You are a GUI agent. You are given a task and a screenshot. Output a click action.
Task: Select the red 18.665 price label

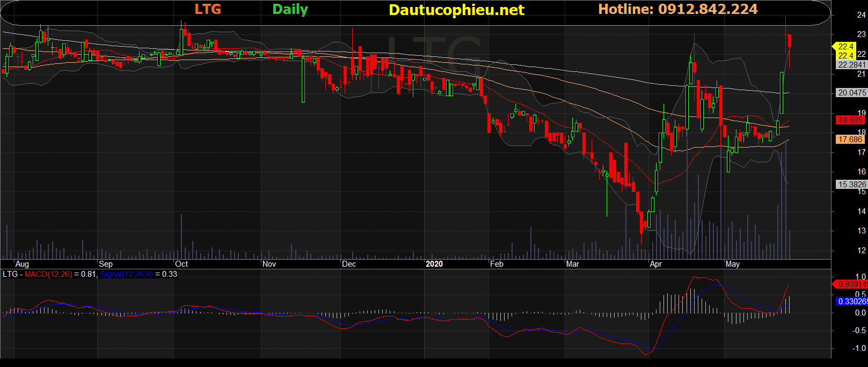tap(850, 120)
